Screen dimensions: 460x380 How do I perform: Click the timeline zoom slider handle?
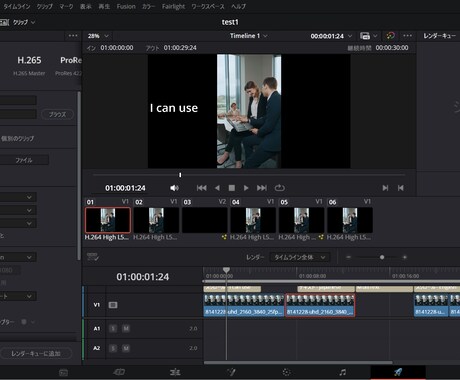click(382, 257)
